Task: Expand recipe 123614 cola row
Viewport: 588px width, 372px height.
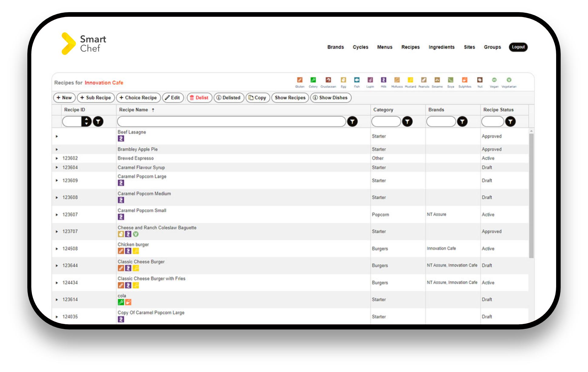Action: coord(56,300)
